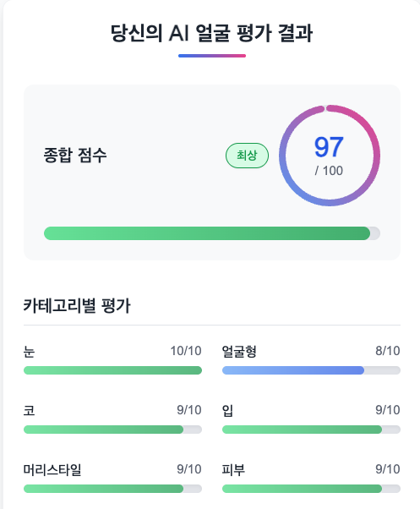Click the 카테고리별 평가 section heading
This screenshot has width=420, height=509.
click(77, 305)
